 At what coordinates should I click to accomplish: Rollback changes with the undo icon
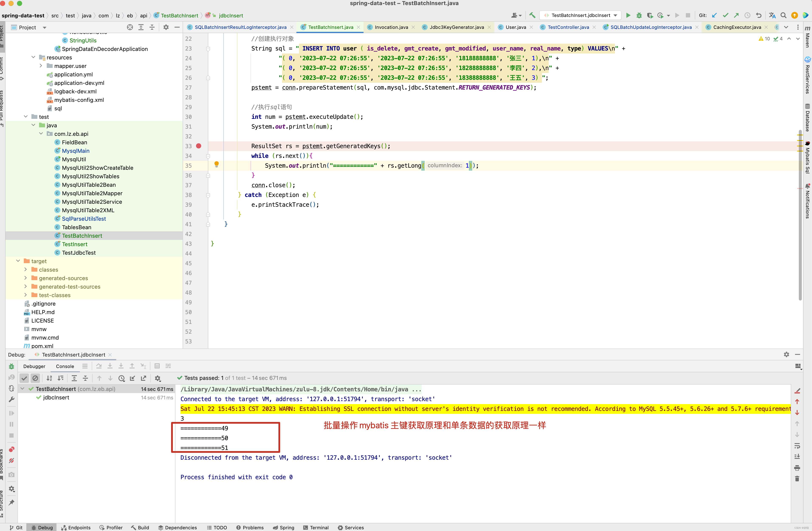pos(758,15)
